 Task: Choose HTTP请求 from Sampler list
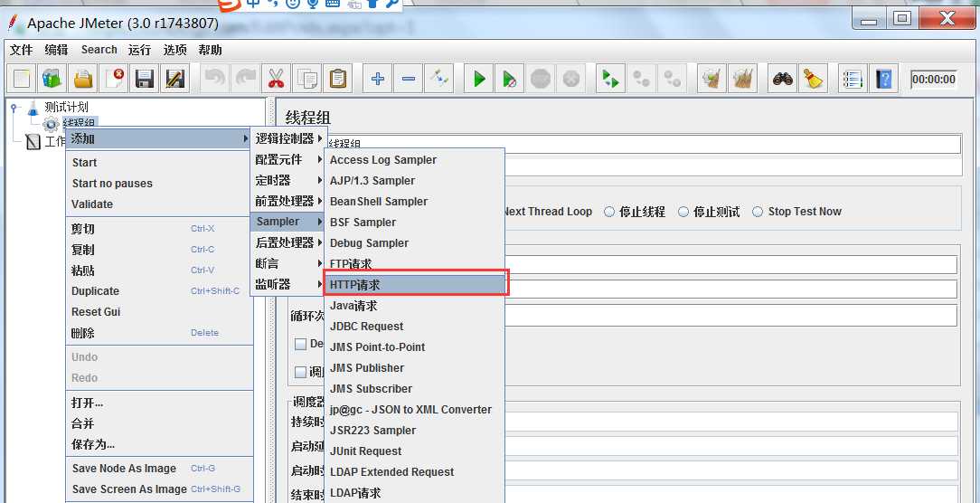(x=416, y=285)
